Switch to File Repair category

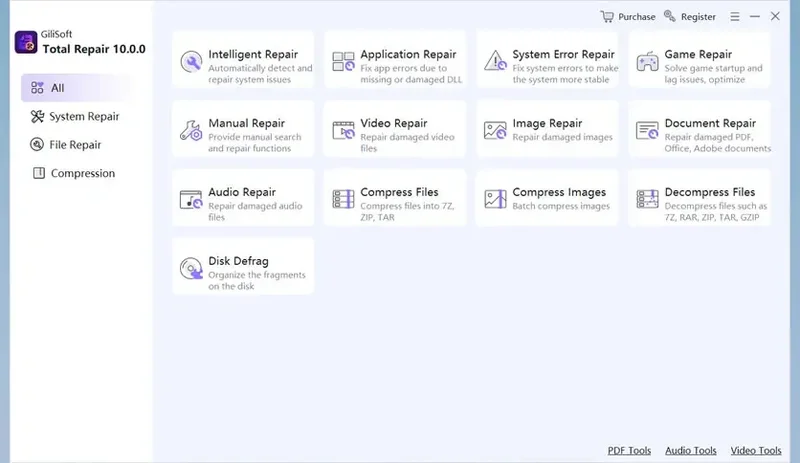click(x=75, y=145)
